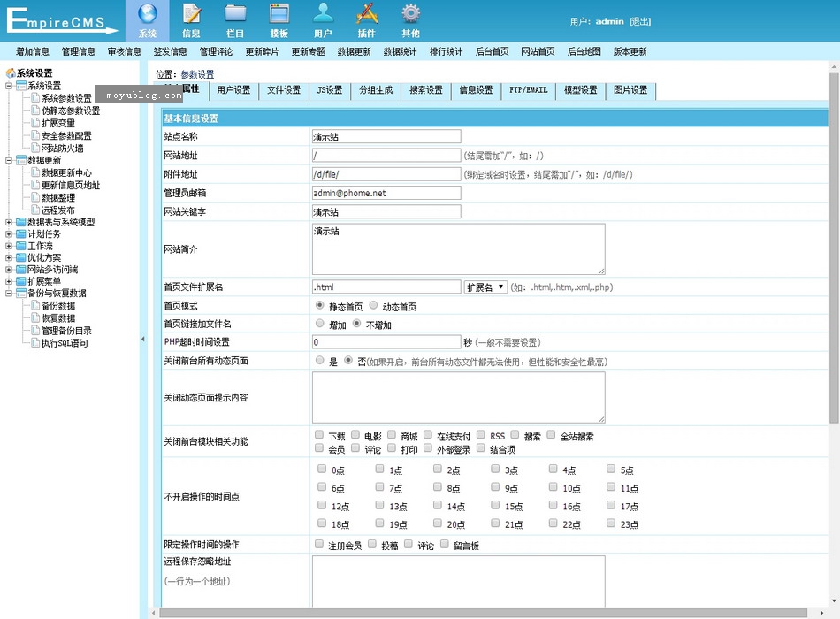840x619 pixels.
Task: Click the 参数设置 breadcrumb link
Action: 197,74
